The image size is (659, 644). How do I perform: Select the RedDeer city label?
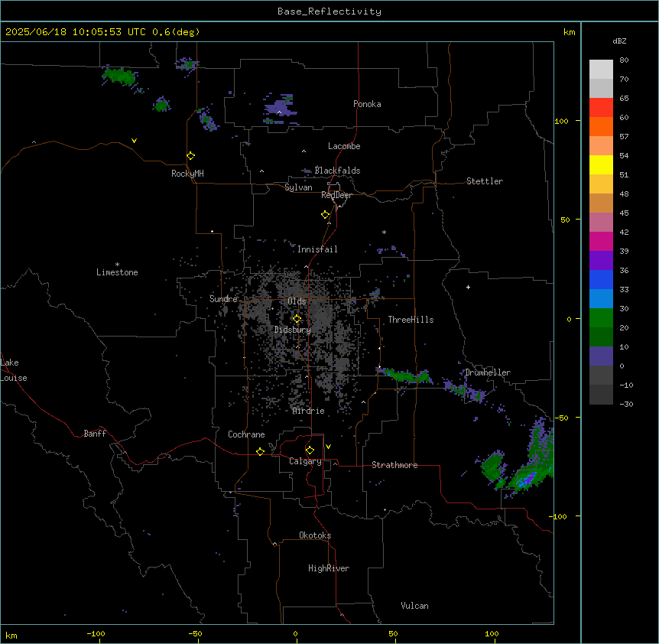pyautogui.click(x=336, y=195)
